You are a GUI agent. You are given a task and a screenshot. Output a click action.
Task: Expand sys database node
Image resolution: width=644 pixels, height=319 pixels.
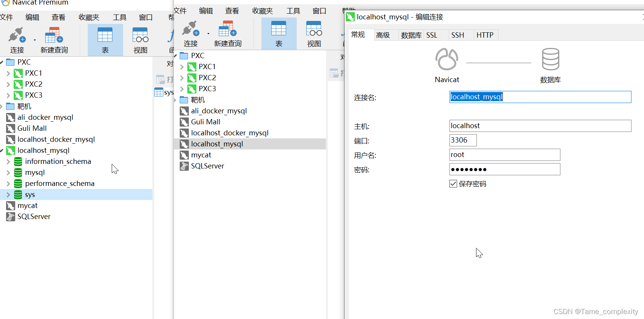point(8,195)
